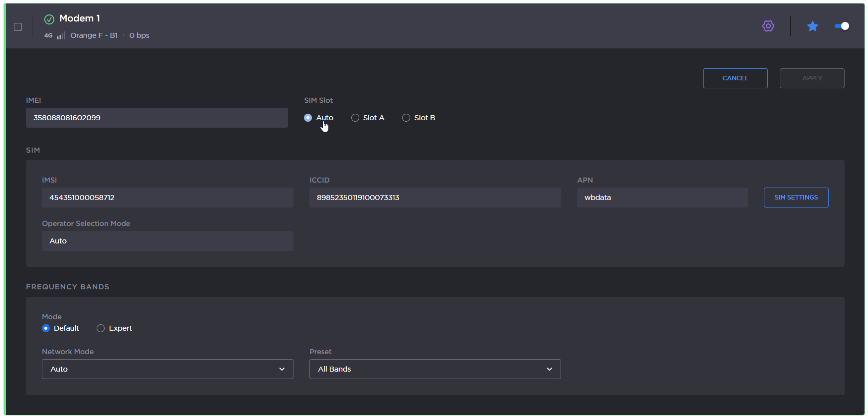Click the blue favorite star icon

click(812, 26)
